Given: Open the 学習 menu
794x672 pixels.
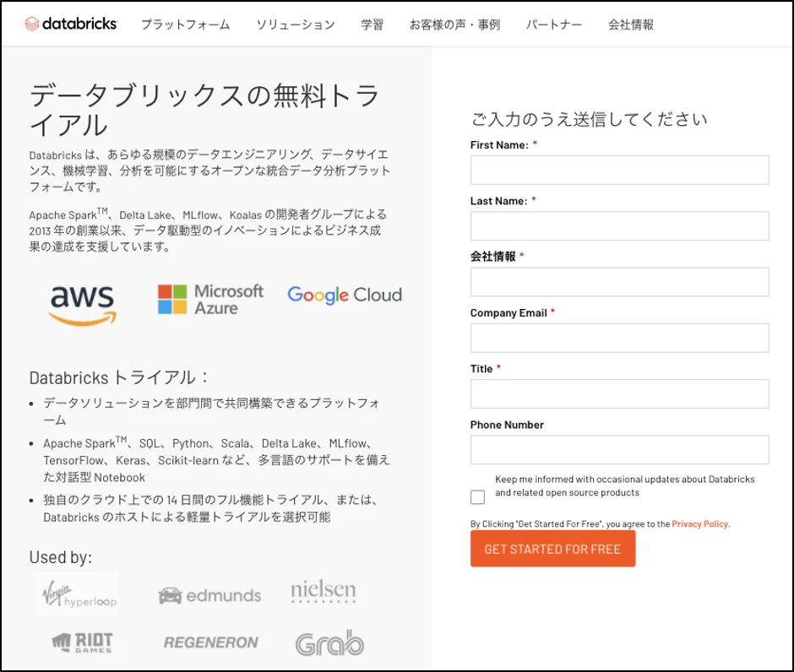Looking at the screenshot, I should point(373,24).
